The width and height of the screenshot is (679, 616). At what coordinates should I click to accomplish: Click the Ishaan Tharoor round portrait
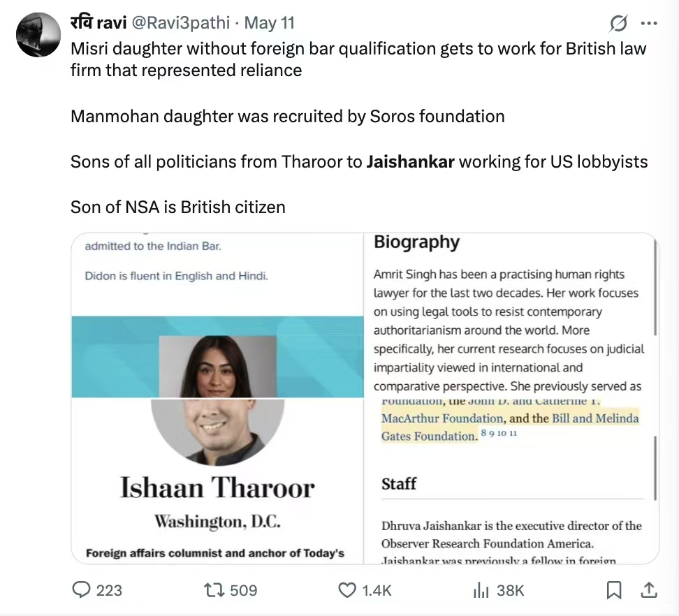217,430
